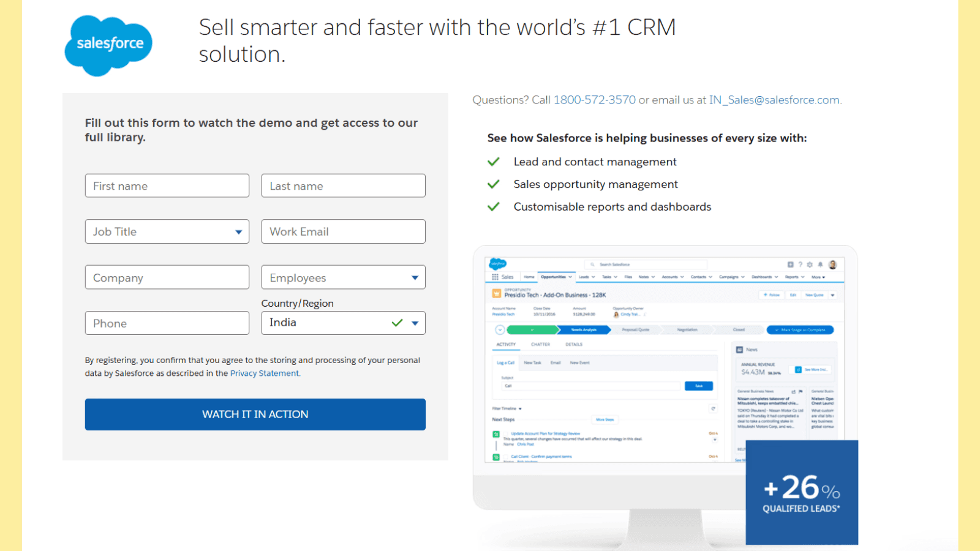Click the user avatar in demo preview
Image resolution: width=980 pixels, height=551 pixels.
[x=832, y=264]
